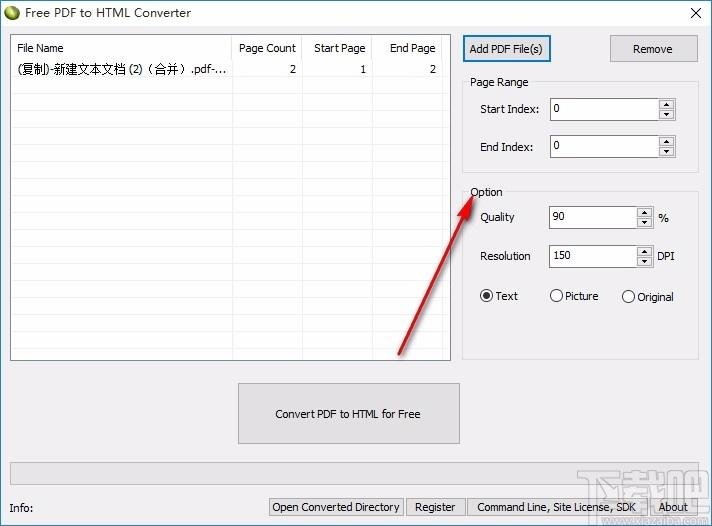Click the Register button
The height and width of the screenshot is (526, 712).
(435, 507)
